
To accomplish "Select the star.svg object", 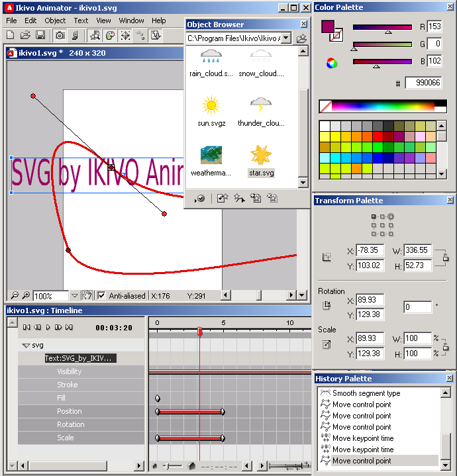I will coord(261,161).
